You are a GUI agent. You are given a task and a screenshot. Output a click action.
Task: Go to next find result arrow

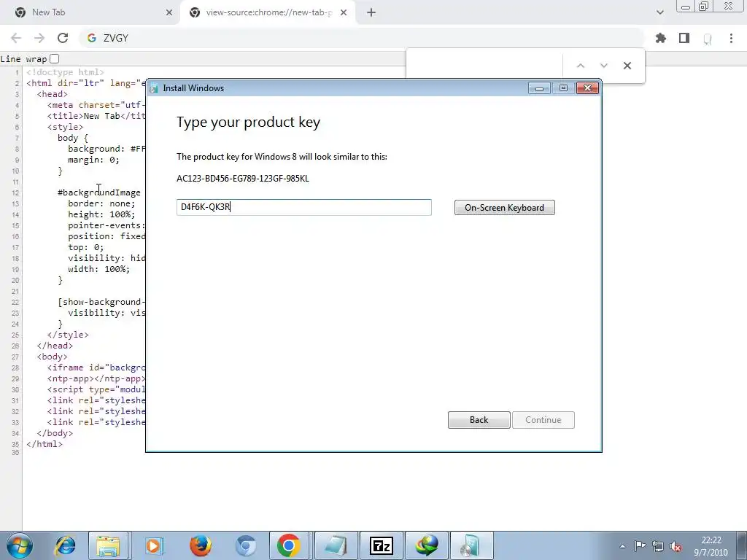603,66
